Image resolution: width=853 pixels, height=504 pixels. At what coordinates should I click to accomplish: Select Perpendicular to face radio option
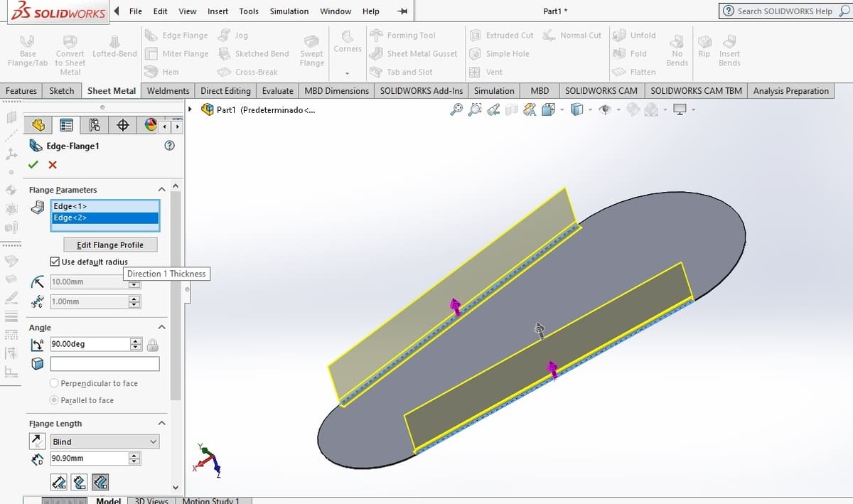(54, 383)
